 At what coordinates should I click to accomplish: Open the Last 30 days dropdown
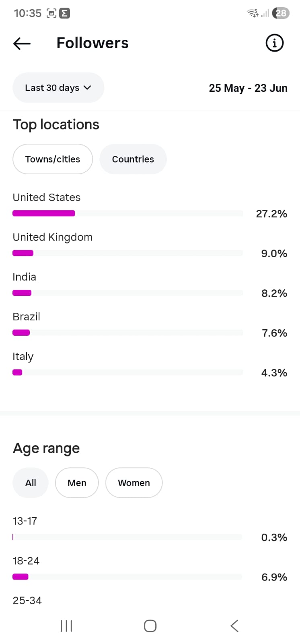click(58, 88)
